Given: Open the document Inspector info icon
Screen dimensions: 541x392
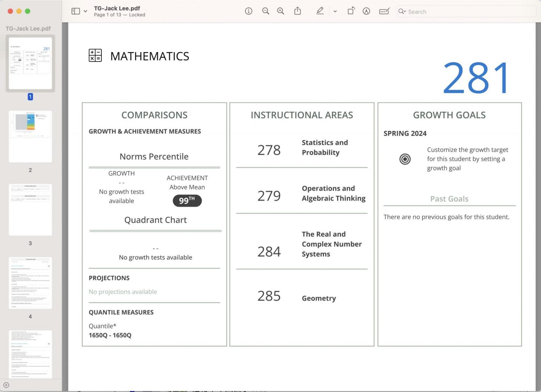Looking at the screenshot, I should click(x=249, y=11).
